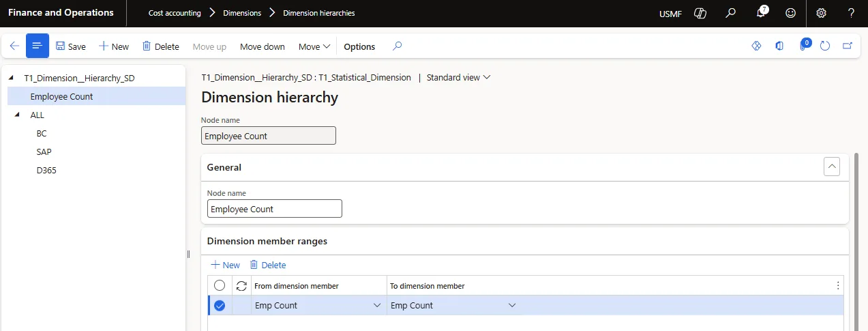Select T1_Dimension__Hierarchy_SD tree item
Image resolution: width=868 pixels, height=331 pixels.
79,78
